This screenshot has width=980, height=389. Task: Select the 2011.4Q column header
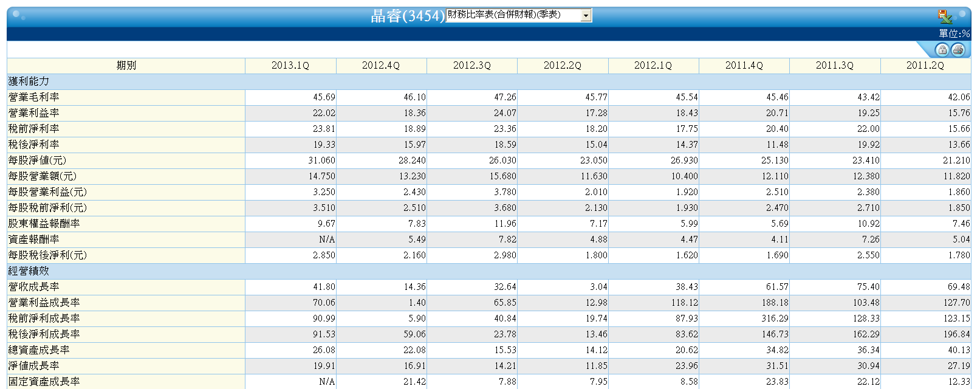744,66
